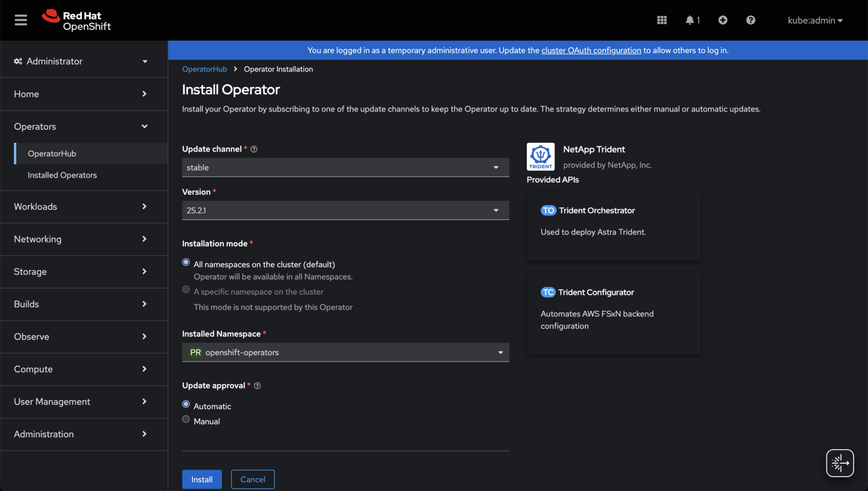Click the NetApp Trident logo
868x491 pixels.
pos(540,157)
